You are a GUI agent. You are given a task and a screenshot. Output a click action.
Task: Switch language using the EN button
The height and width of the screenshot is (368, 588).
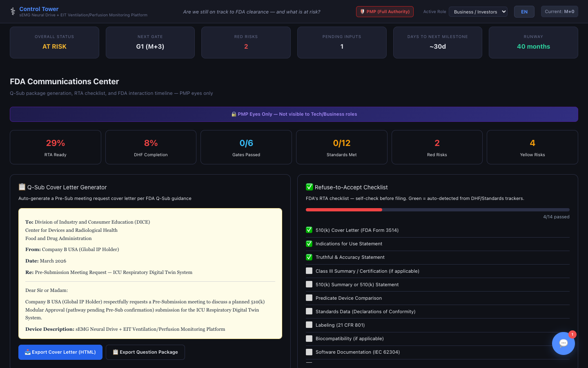point(524,12)
